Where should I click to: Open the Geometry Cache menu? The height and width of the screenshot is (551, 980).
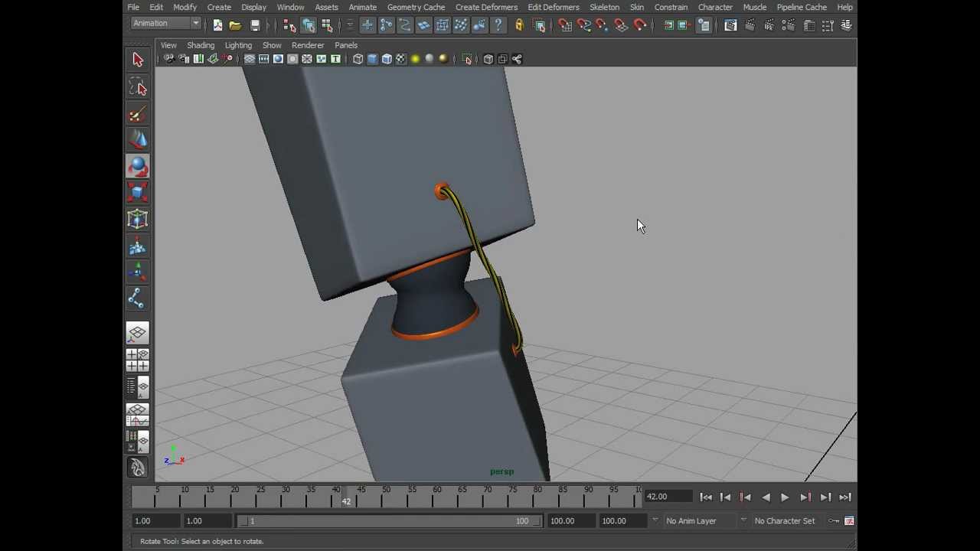[x=416, y=7]
